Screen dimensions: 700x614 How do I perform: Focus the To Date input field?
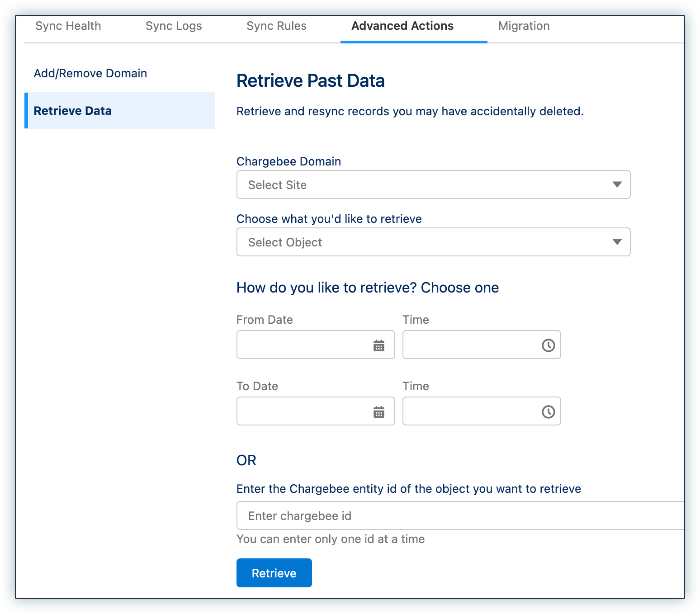point(303,411)
